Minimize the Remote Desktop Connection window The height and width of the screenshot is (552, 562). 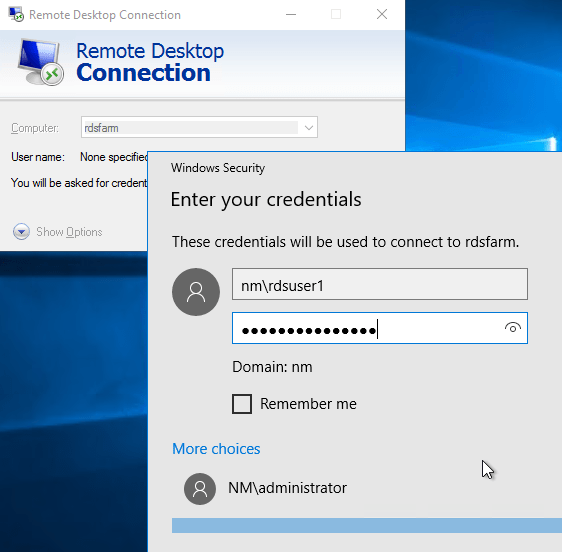pos(291,14)
